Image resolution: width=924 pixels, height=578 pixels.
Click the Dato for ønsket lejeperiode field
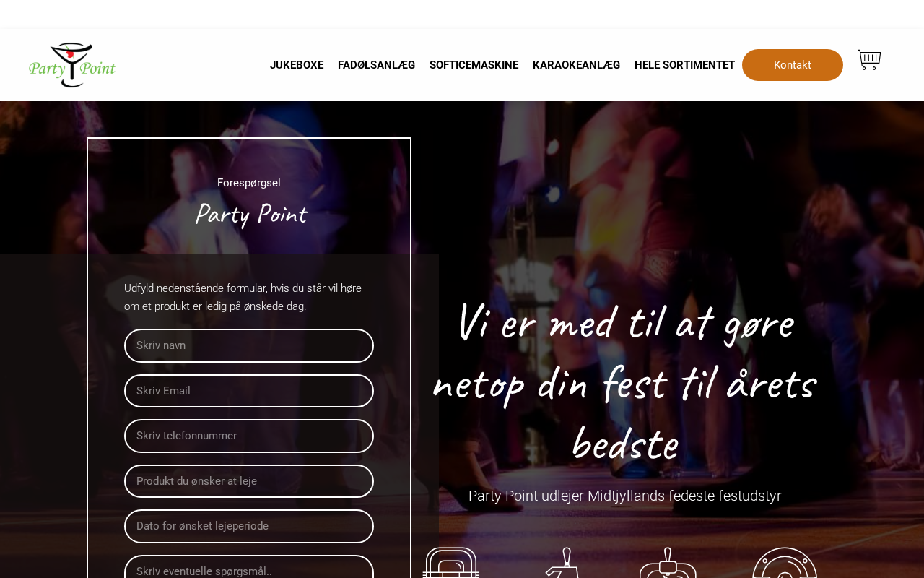249,526
